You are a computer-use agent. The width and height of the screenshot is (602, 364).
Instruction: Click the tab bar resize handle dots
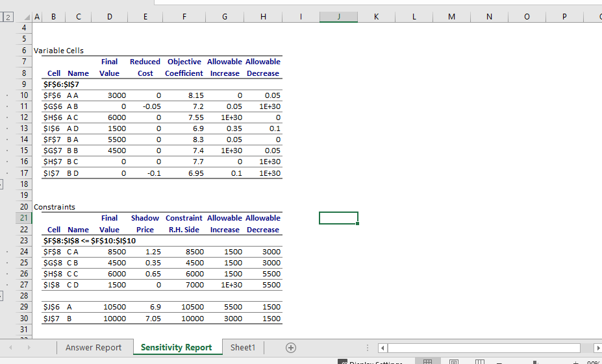point(368,348)
